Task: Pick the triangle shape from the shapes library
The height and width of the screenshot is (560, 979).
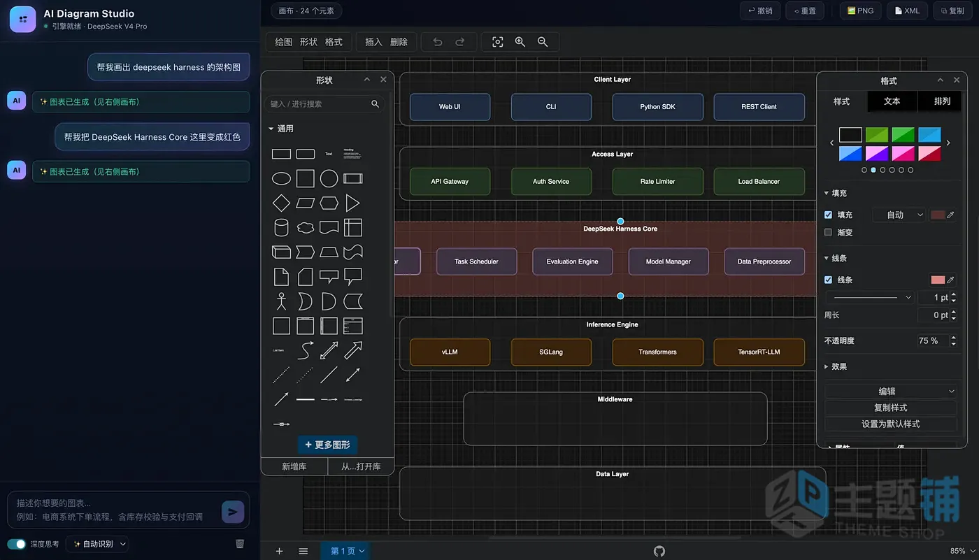Action: [352, 203]
